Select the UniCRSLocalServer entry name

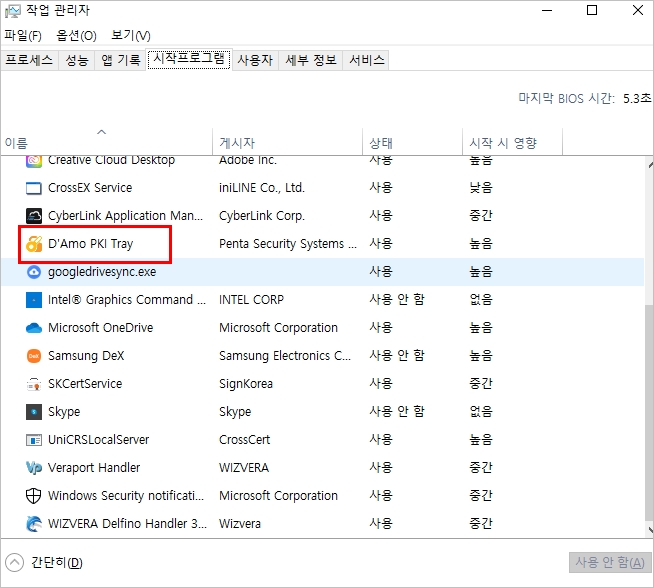[x=98, y=440]
